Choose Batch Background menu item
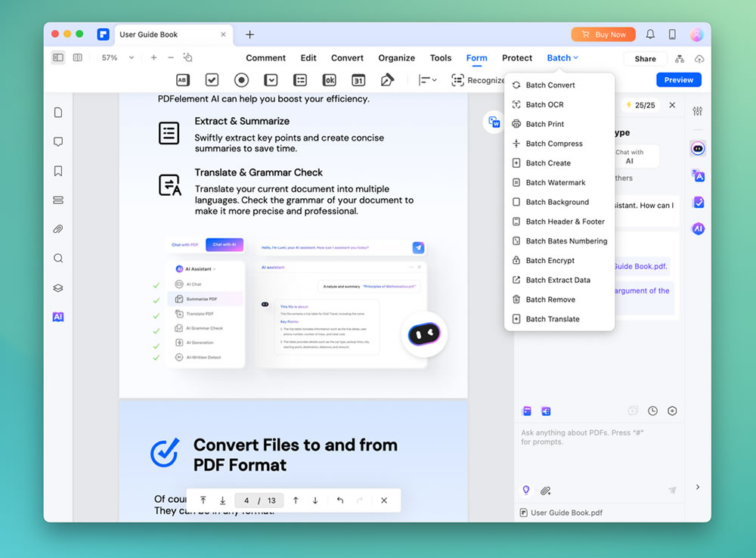Image resolution: width=756 pixels, height=558 pixels. (559, 202)
